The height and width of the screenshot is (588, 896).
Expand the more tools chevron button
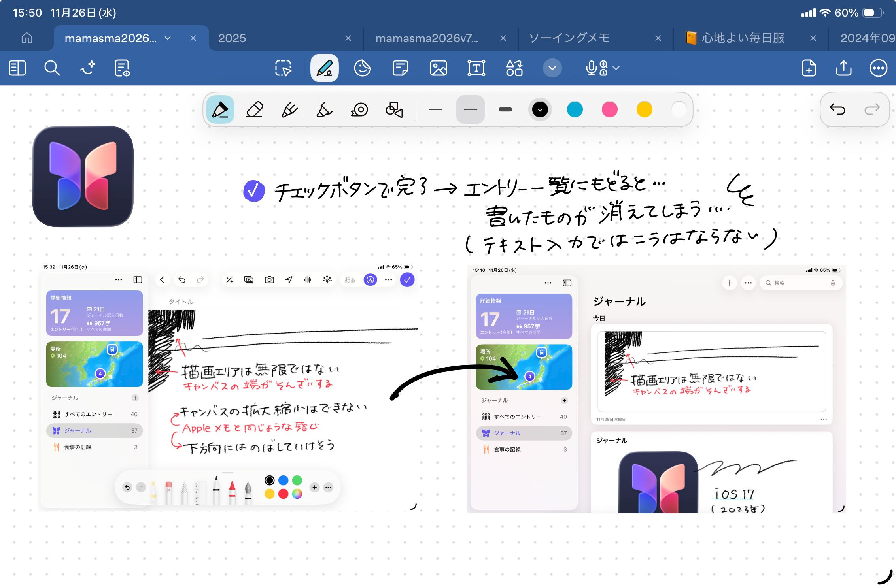pos(552,68)
